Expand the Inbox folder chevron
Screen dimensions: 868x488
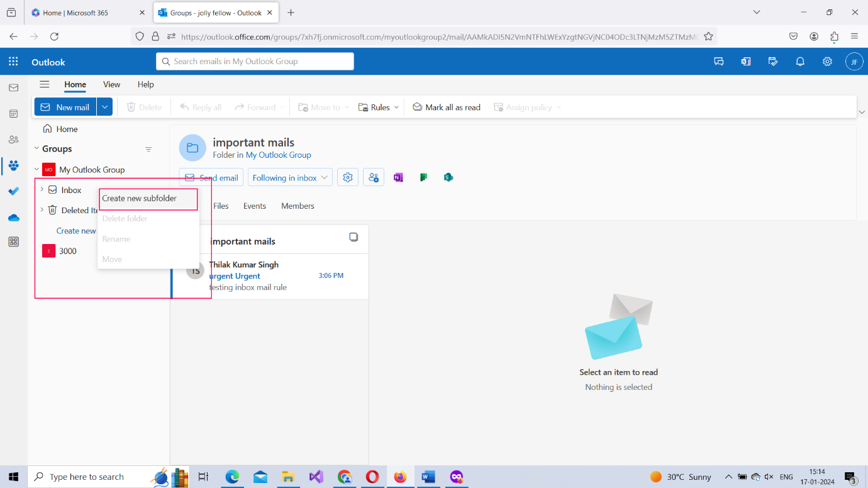click(x=42, y=189)
